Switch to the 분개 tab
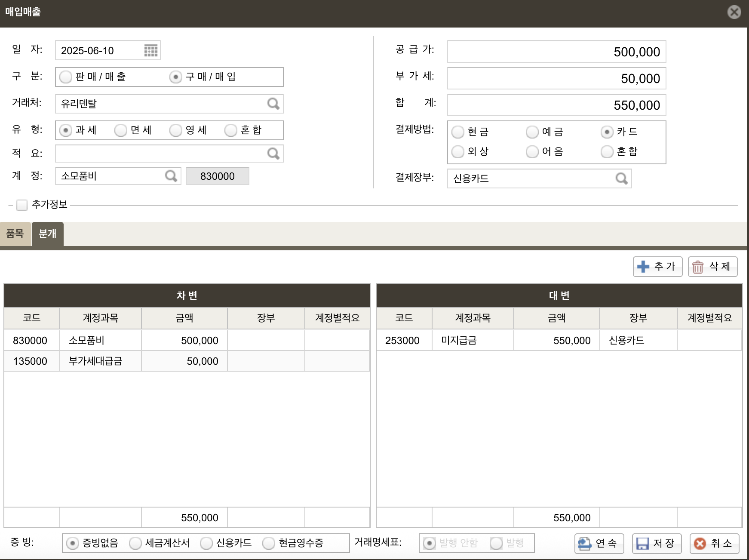749x560 pixels. pyautogui.click(x=48, y=234)
